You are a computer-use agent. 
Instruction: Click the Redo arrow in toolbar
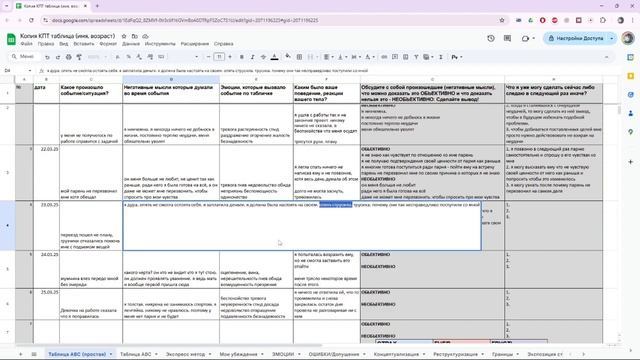tap(58, 57)
